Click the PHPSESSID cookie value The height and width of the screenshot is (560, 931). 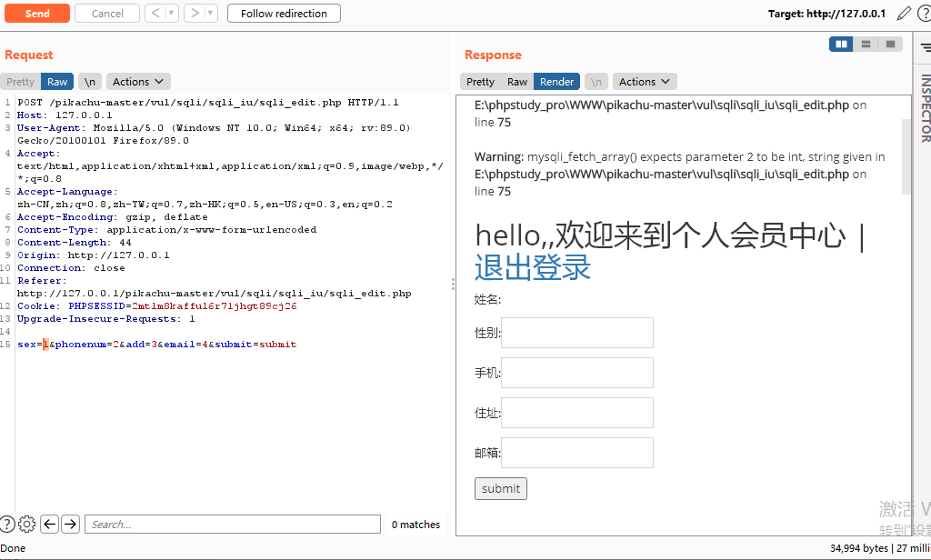[x=215, y=306]
